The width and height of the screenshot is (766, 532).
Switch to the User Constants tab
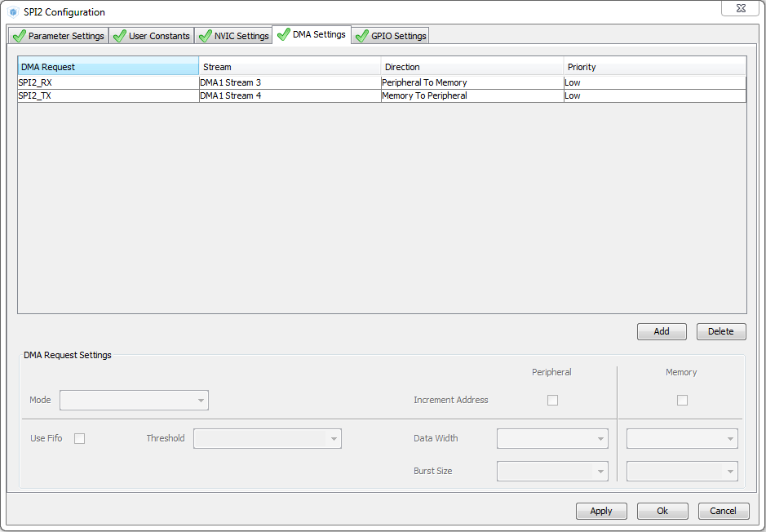coord(152,36)
